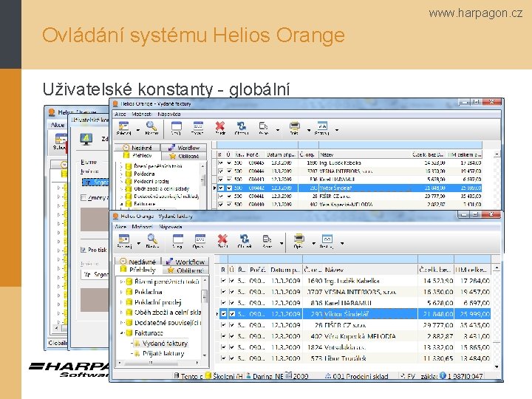
Task: Toggle R checkbox on the Libor Trnečílek row, front window
Action: coord(223,358)
